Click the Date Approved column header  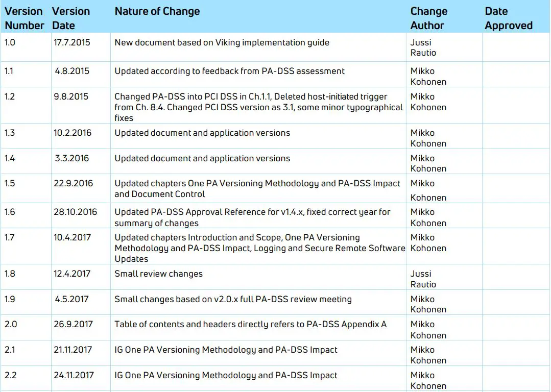tap(508, 18)
